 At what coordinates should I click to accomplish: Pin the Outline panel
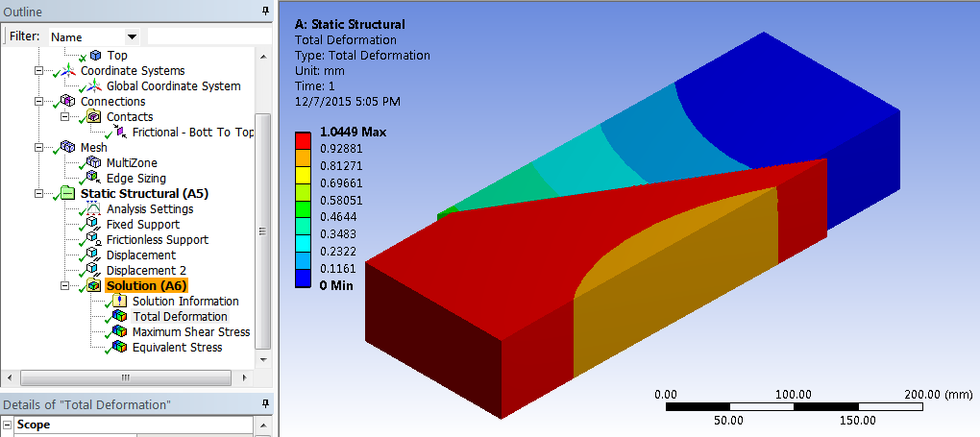click(265, 11)
